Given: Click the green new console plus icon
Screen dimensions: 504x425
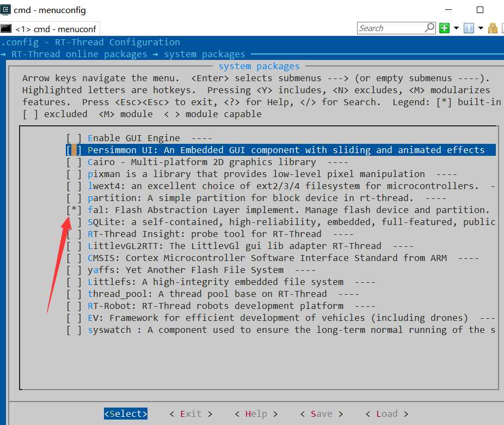Looking at the screenshot, I should 445,28.
